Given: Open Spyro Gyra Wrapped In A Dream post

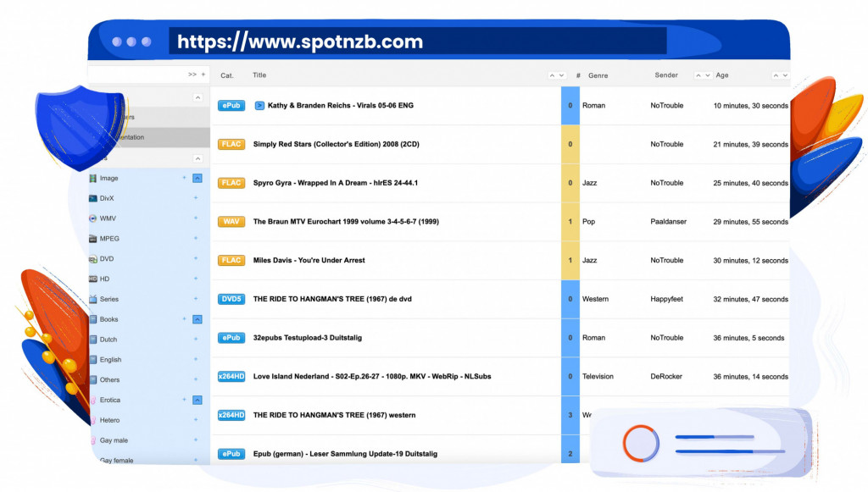Looking at the screenshot, I should pyautogui.click(x=336, y=182).
